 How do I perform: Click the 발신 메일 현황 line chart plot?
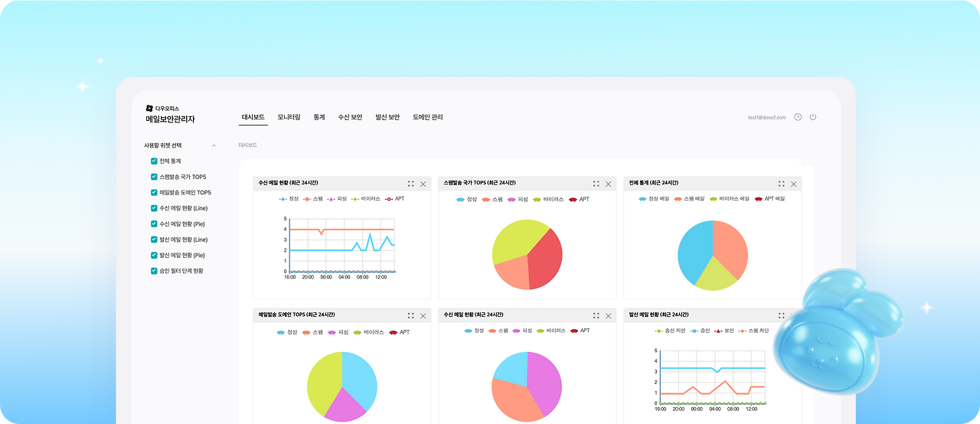tap(712, 377)
